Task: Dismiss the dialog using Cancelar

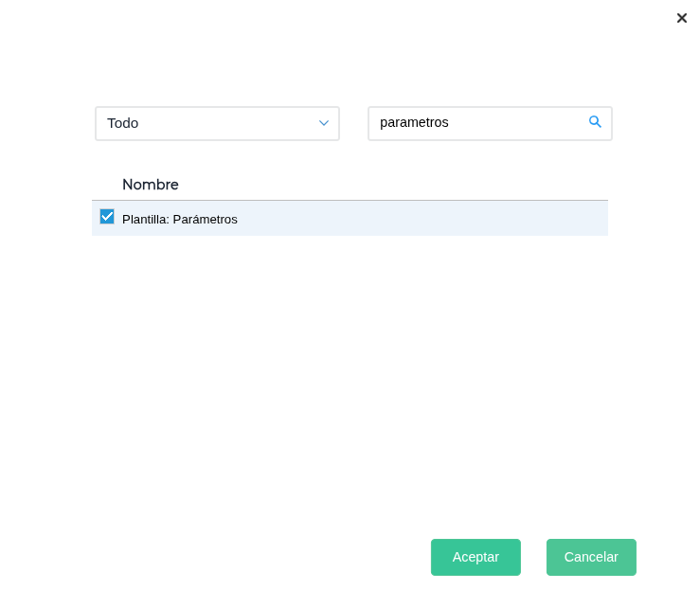Action: click(591, 557)
